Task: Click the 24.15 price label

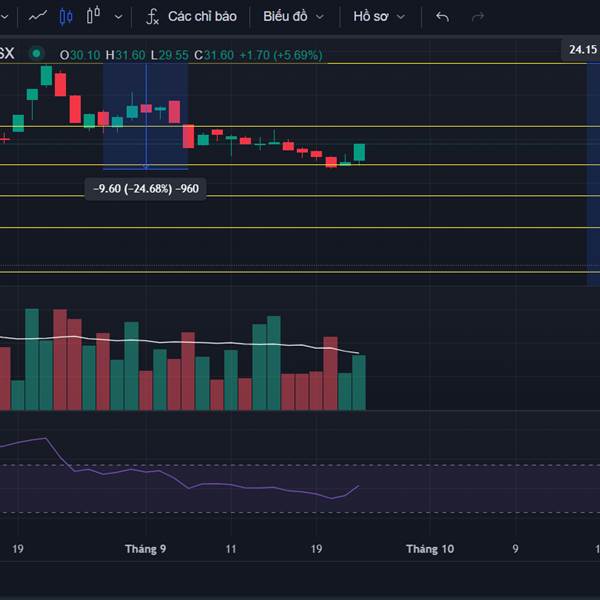Action: point(581,49)
